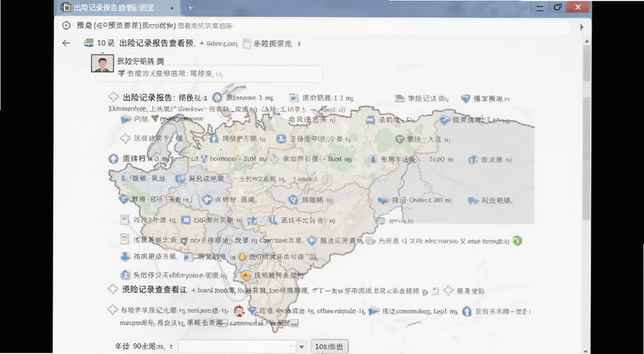The image size is (644, 354).
Task: Click the monitor icon beside "10"
Action: tap(89, 43)
